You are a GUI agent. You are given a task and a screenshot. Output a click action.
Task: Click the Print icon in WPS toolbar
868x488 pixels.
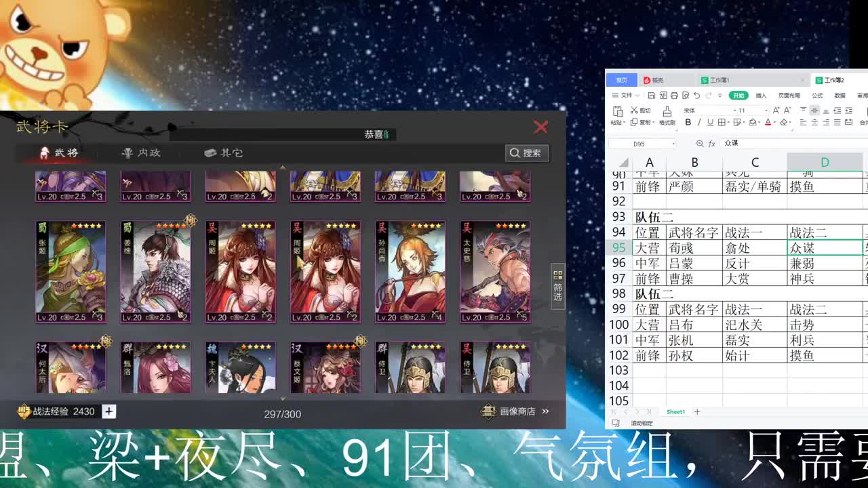pyautogui.click(x=674, y=96)
